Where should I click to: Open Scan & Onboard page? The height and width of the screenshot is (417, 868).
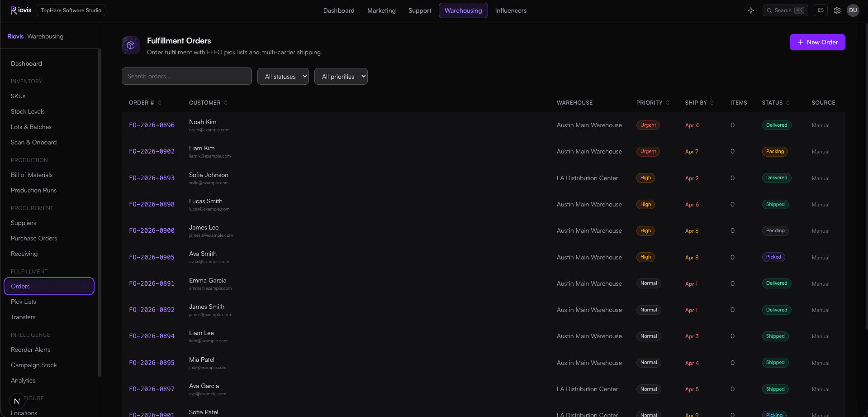pyautogui.click(x=49, y=143)
